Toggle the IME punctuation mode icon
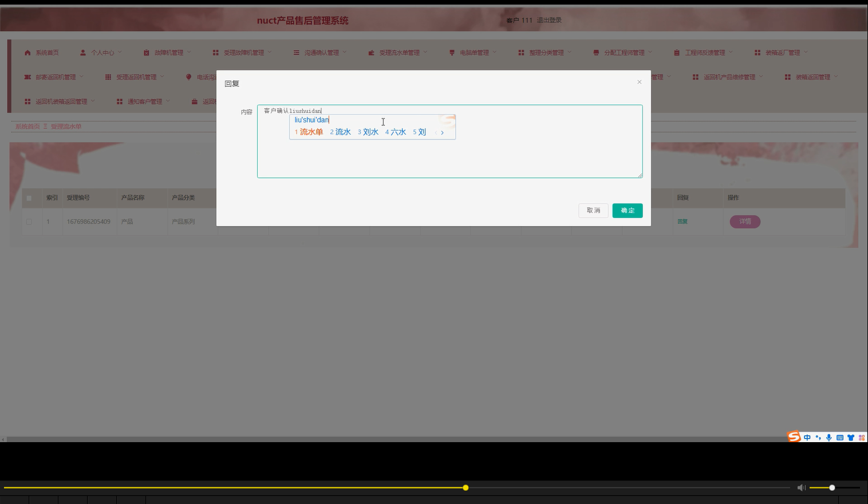The image size is (868, 504). (818, 438)
